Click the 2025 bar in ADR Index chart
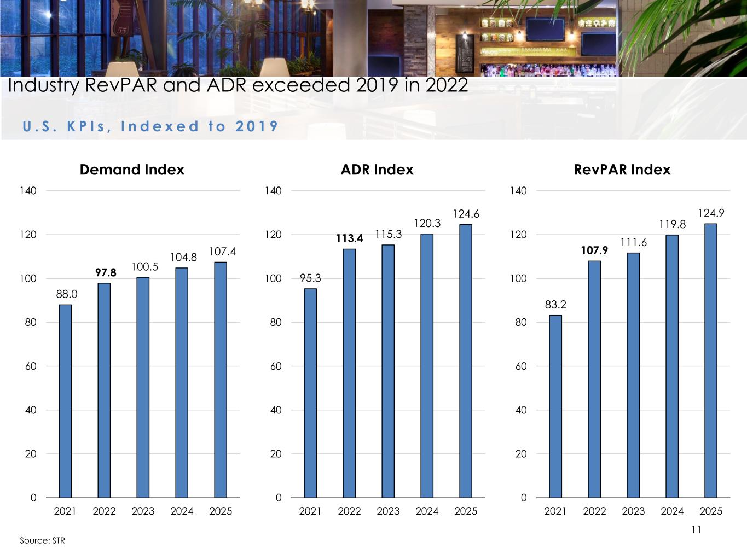747x560 pixels. click(x=466, y=361)
